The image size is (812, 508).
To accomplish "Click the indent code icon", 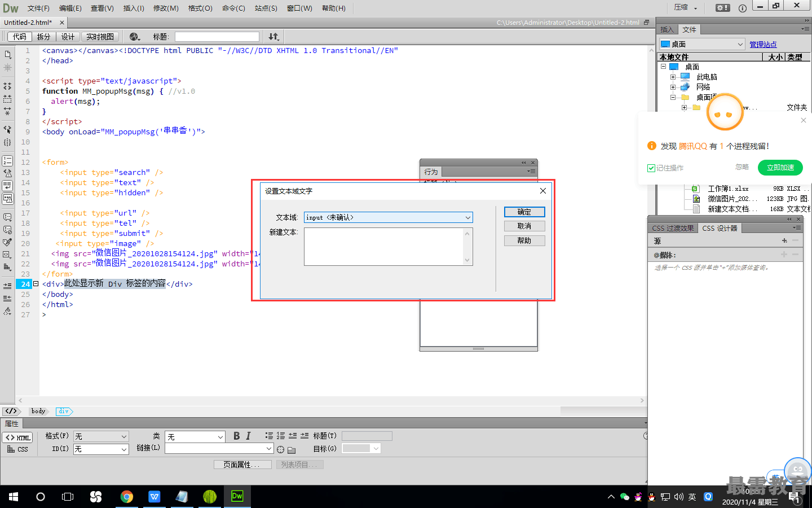I will pyautogui.click(x=7, y=286).
